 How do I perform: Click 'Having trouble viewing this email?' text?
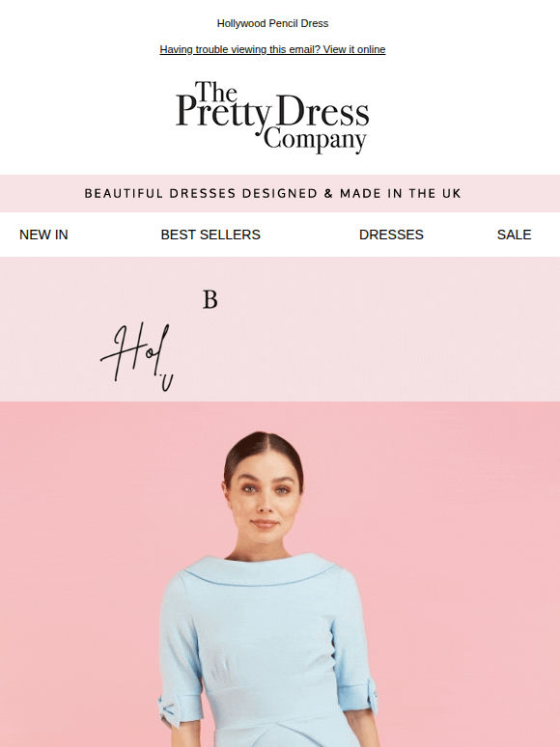pos(239,49)
